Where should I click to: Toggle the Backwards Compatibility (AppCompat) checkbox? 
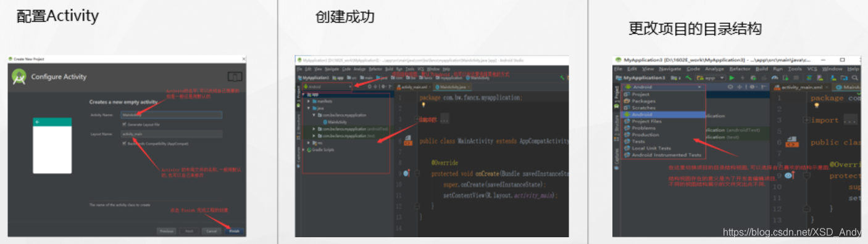123,143
